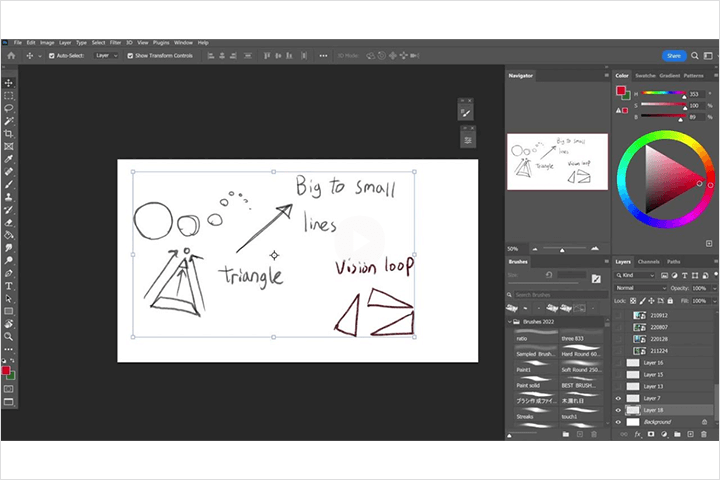
Task: Open the File menu
Action: pyautogui.click(x=17, y=42)
